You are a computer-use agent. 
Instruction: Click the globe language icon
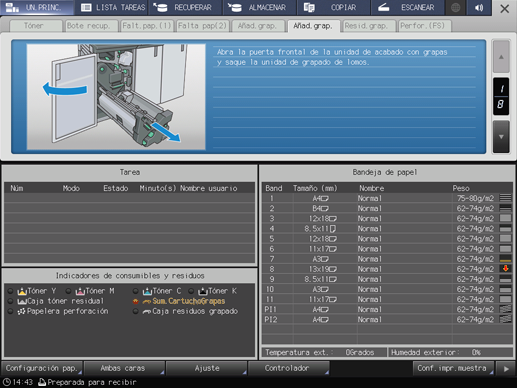456,7
